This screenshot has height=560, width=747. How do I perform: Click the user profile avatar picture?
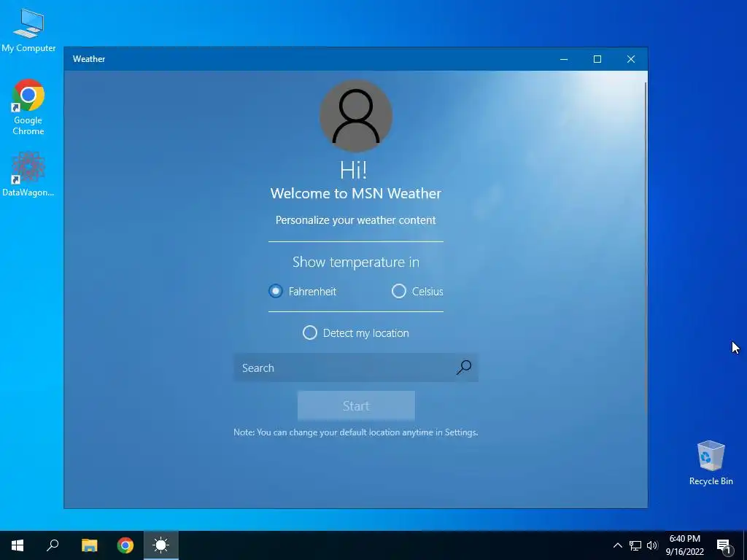[x=356, y=116]
